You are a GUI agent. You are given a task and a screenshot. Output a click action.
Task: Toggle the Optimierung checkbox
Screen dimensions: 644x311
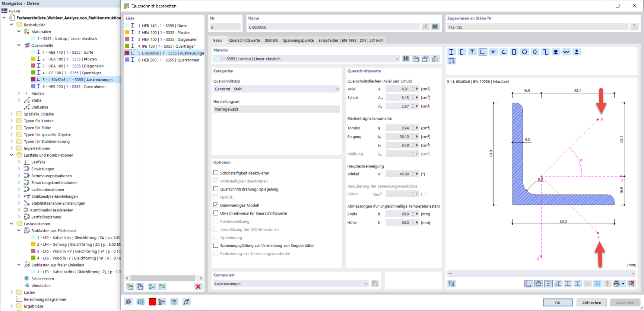tap(216, 238)
